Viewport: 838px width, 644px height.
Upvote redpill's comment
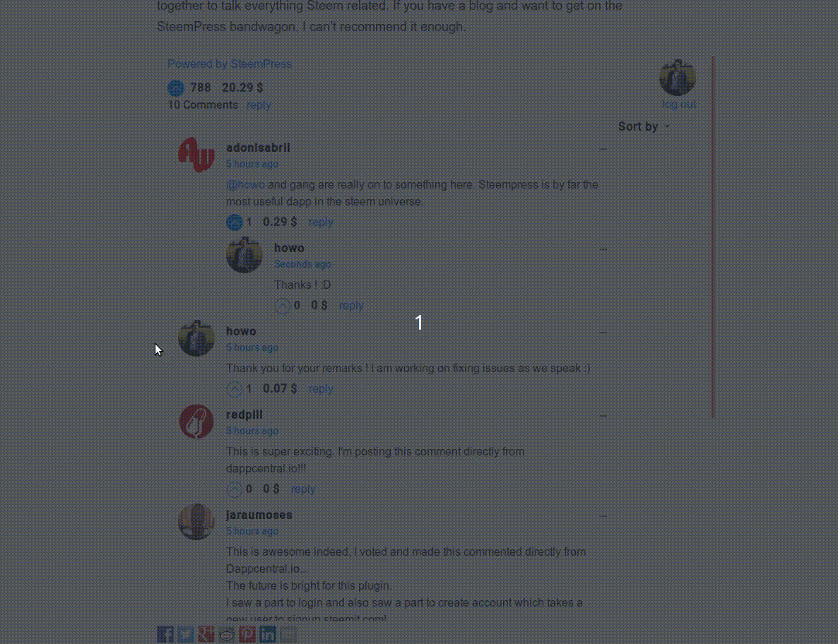click(234, 489)
